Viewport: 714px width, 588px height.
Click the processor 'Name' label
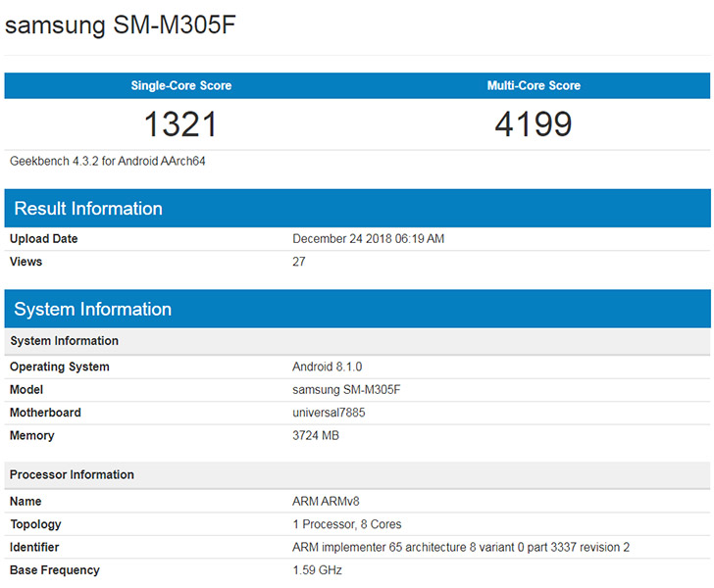point(25,501)
